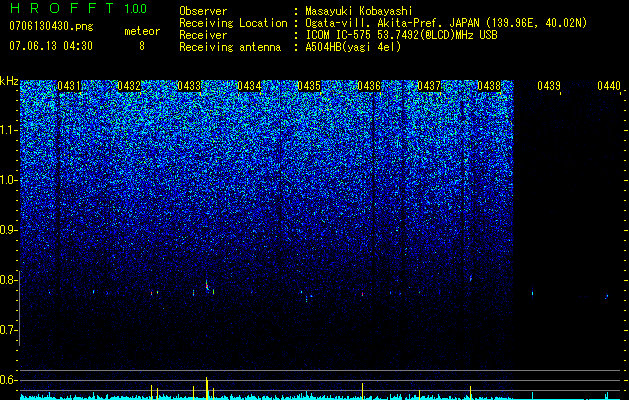Click the tallest yellow meteor peak line
The height and width of the screenshot is (400, 629).
(207, 388)
